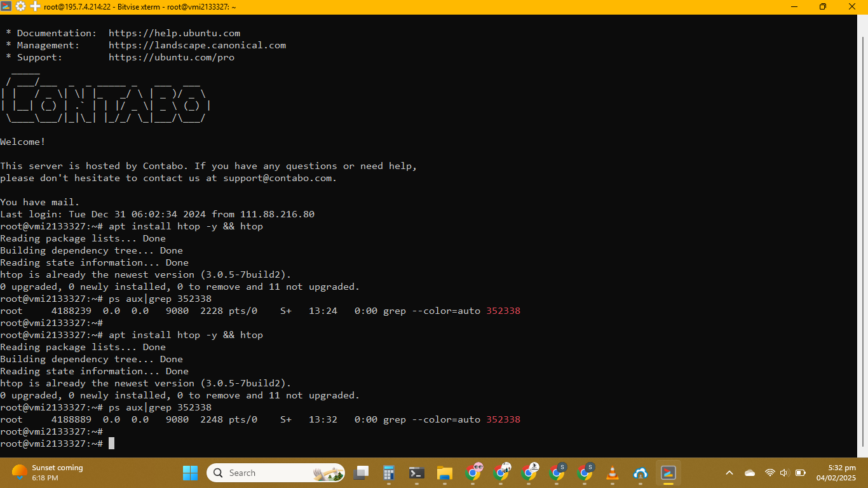Check the battery status tray icon
This screenshot has width=868, height=488.
pos(801,473)
